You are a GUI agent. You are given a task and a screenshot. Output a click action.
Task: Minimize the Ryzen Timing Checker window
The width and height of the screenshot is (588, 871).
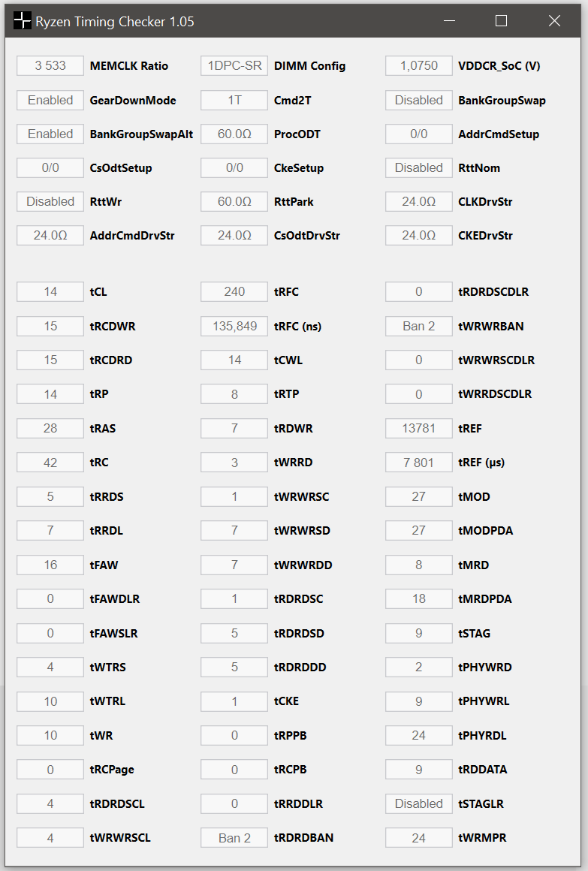[450, 21]
